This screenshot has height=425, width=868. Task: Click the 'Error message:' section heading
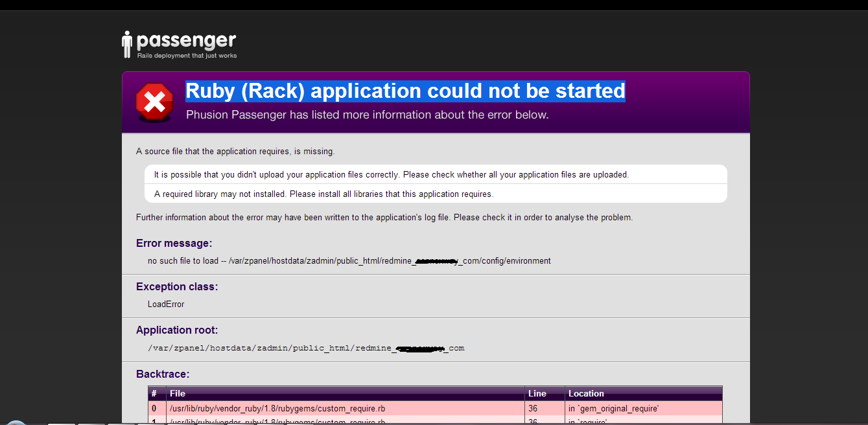(174, 244)
